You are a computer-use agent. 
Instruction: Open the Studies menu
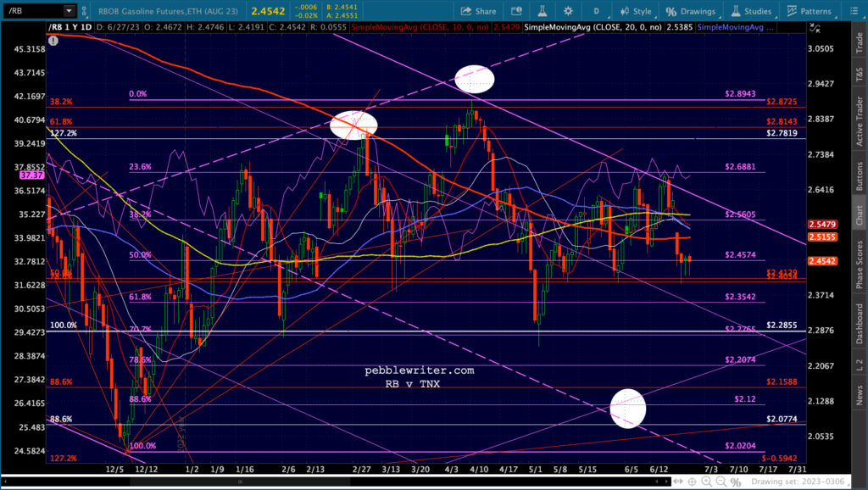tap(751, 11)
